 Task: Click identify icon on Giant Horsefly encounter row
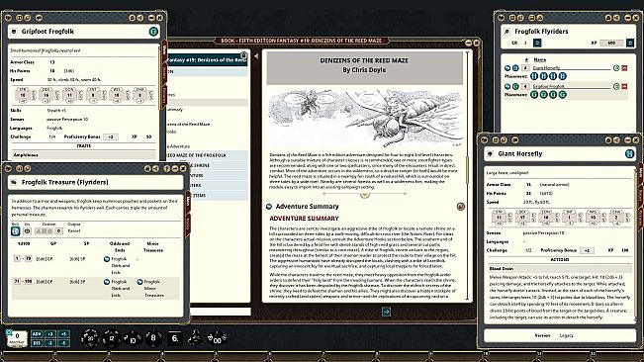point(616,68)
